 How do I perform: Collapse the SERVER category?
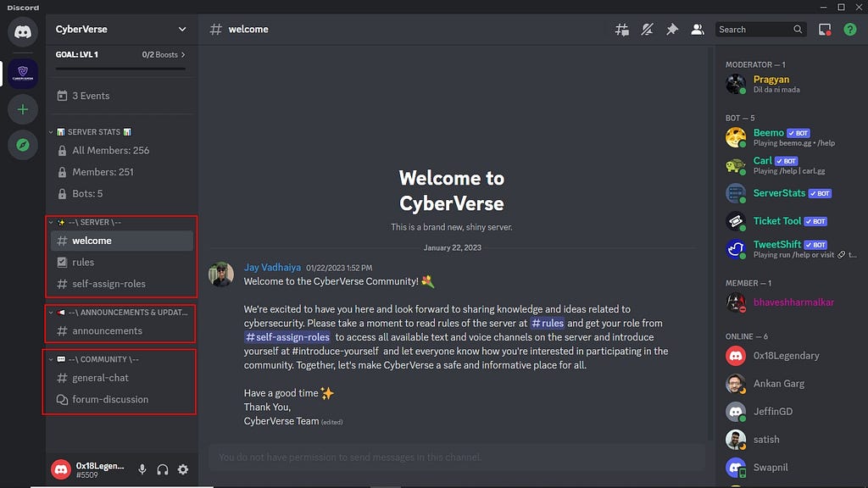88,222
